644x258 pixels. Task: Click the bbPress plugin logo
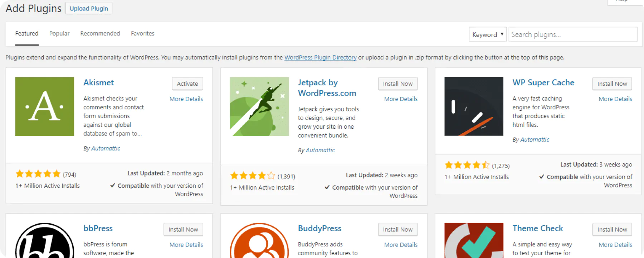pos(44,241)
